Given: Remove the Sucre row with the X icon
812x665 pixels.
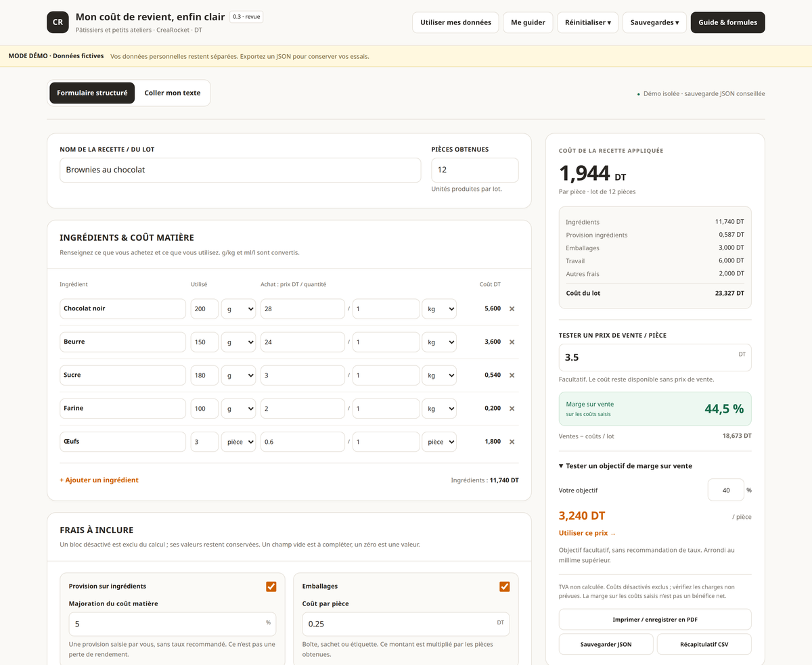Looking at the screenshot, I should click(x=512, y=375).
